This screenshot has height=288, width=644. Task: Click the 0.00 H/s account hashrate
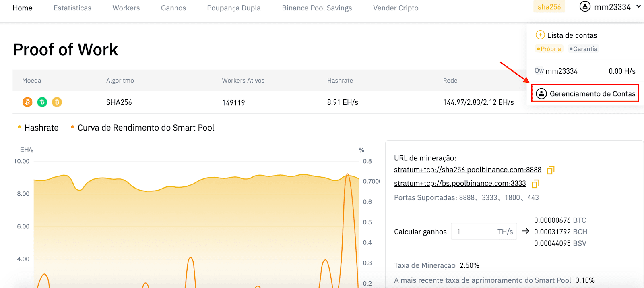point(622,71)
